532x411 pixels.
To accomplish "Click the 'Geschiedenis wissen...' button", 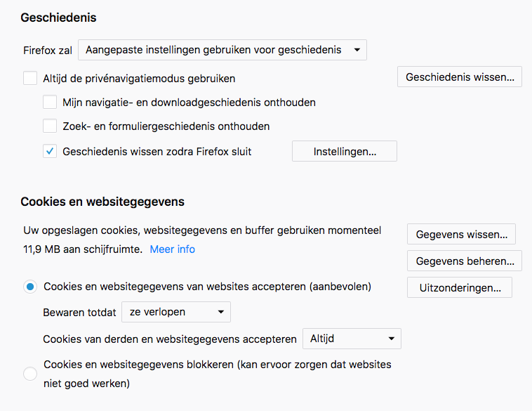I will 459,77.
